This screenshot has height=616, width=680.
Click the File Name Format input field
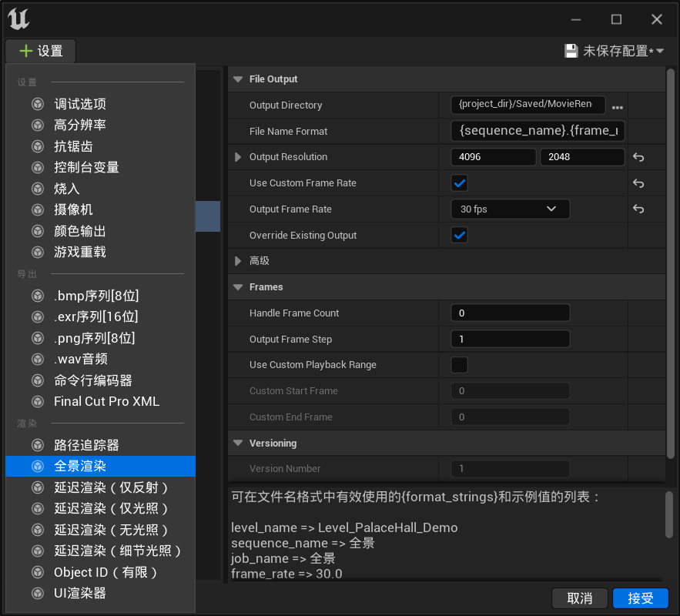point(538,131)
